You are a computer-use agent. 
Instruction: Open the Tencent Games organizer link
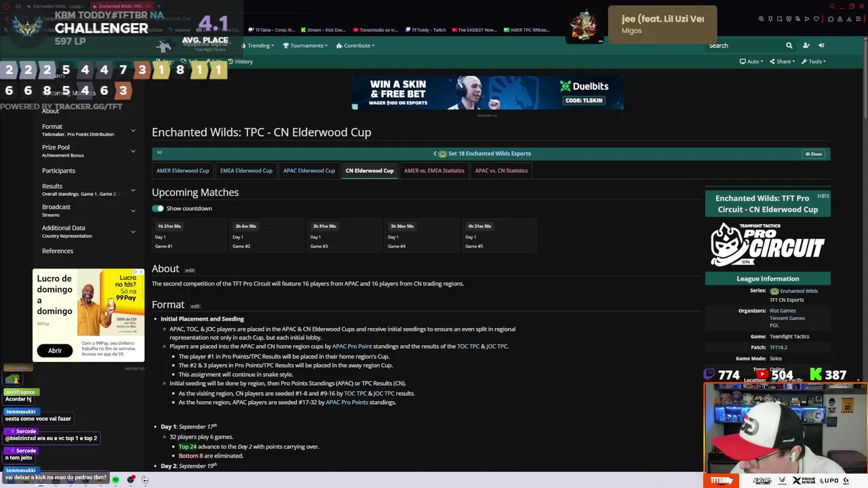coord(787,318)
